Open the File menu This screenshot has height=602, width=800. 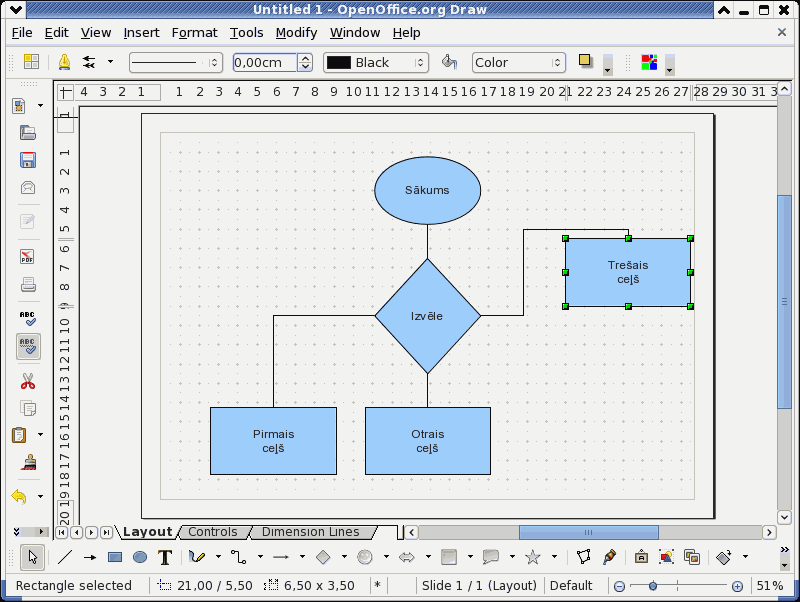point(22,33)
